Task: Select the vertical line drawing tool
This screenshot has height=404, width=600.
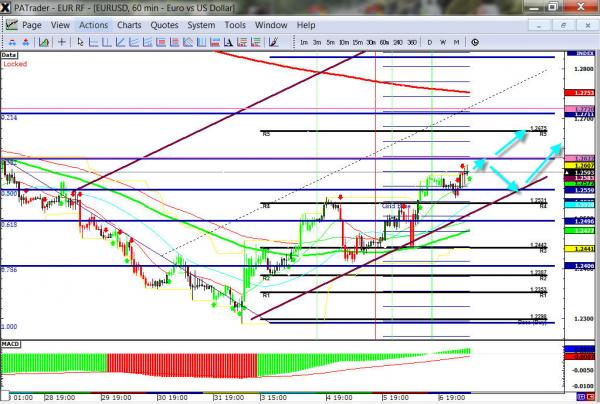Action: 107,42
